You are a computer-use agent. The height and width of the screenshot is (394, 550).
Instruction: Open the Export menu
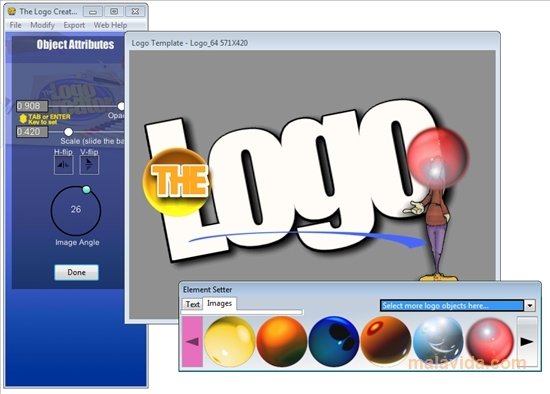point(74,25)
